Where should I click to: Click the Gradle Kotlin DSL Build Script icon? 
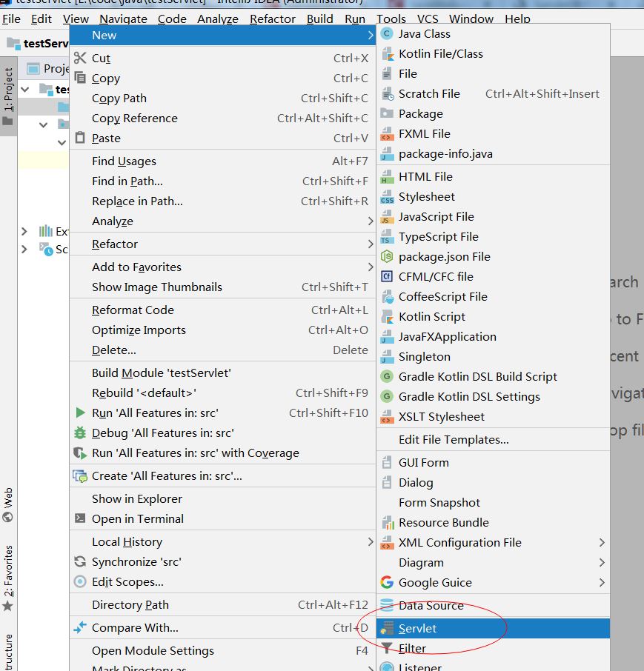pos(387,376)
